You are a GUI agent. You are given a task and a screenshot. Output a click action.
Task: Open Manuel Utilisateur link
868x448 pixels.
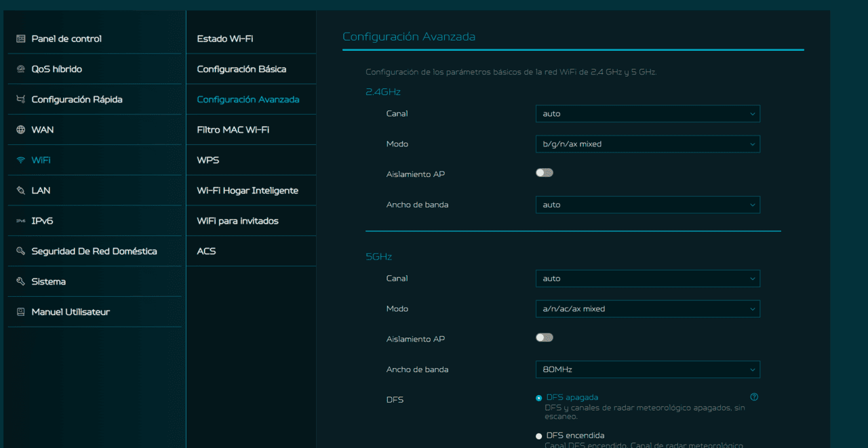(70, 312)
